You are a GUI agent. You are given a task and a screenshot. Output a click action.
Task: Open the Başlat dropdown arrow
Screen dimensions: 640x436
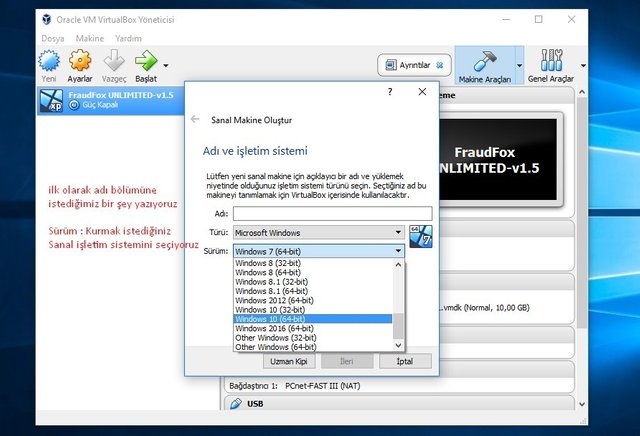pyautogui.click(x=166, y=65)
